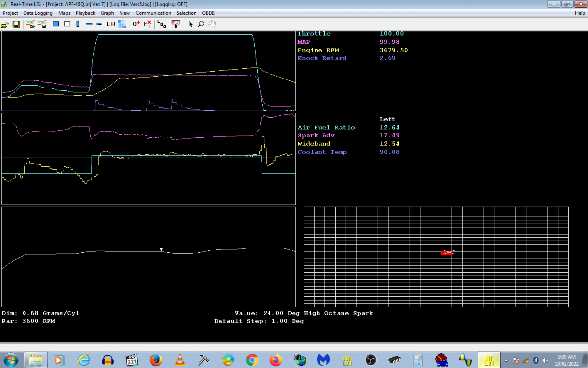Select the hand pan tool
The height and width of the screenshot is (368, 588).
212,24
